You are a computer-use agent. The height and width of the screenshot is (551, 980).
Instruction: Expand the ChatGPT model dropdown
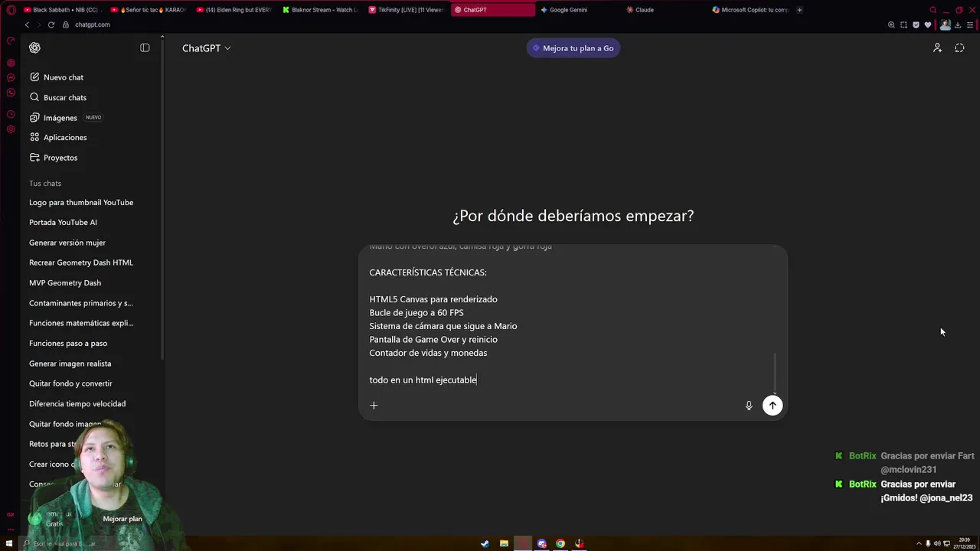tap(206, 48)
